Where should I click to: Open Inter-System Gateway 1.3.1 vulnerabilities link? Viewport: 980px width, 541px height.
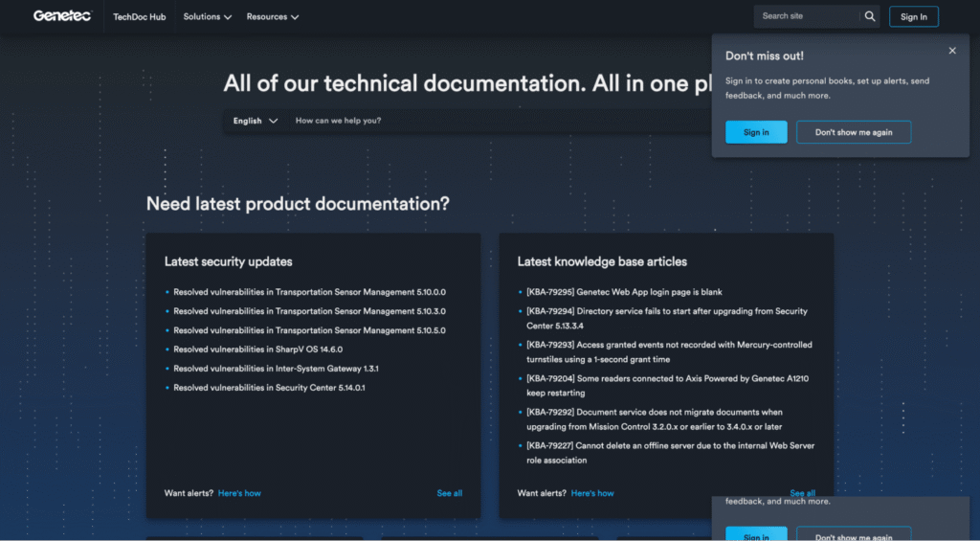point(276,369)
